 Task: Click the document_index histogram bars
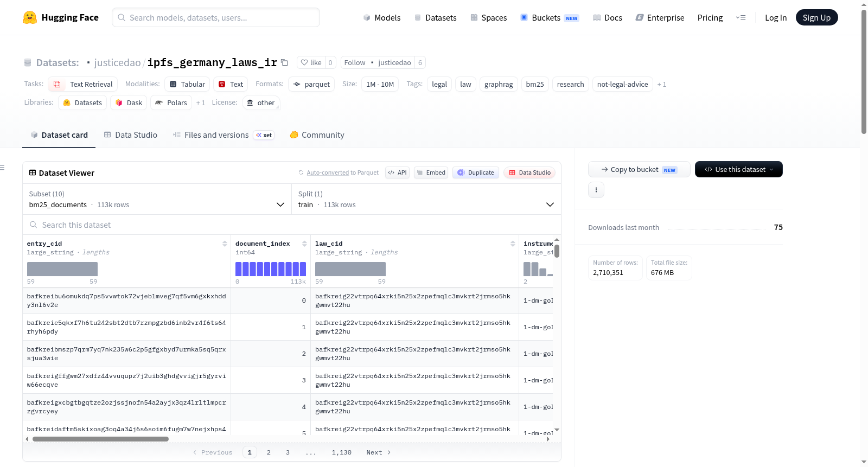[271, 269]
